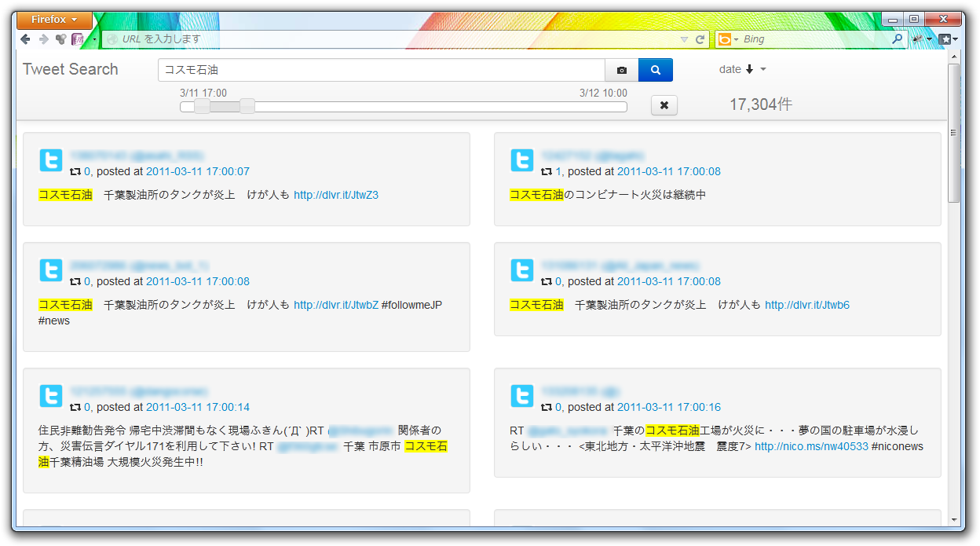Focus the コスモ石油 tweet search field
This screenshot has height=546, width=980.
click(x=382, y=70)
